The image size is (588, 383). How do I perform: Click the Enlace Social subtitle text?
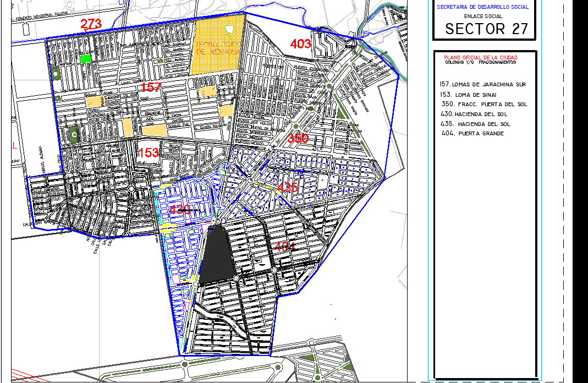(x=482, y=17)
